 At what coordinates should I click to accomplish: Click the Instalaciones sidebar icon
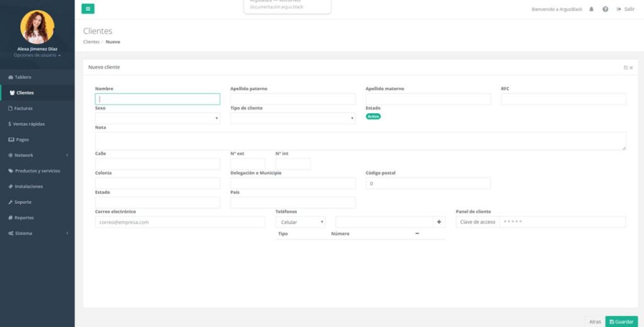pyautogui.click(x=11, y=187)
